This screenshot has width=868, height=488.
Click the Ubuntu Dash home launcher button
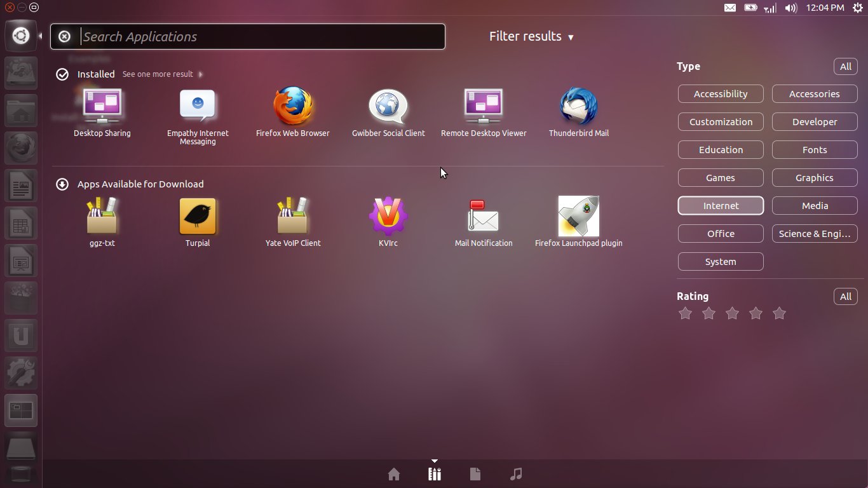click(21, 36)
